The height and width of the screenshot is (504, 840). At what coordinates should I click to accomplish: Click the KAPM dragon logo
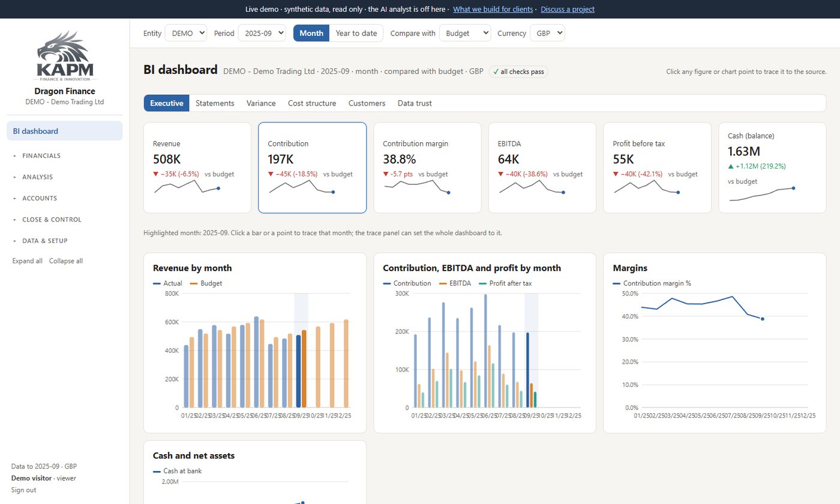[65, 56]
